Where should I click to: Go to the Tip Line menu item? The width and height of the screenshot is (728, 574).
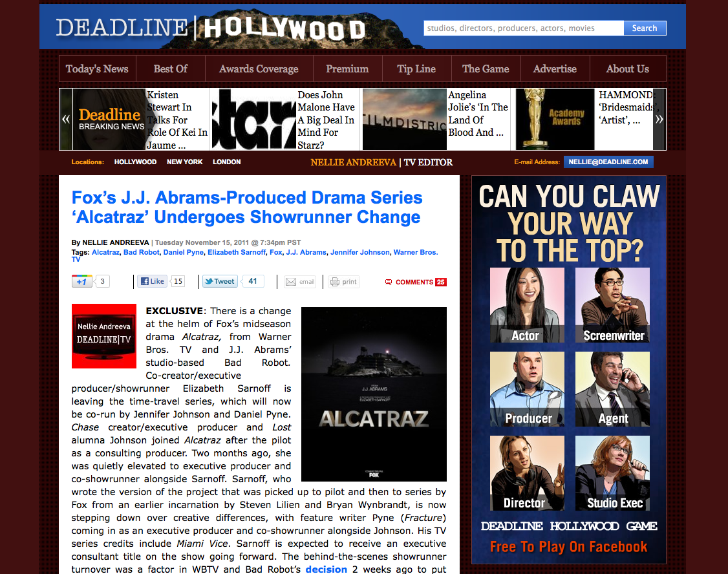pyautogui.click(x=416, y=69)
